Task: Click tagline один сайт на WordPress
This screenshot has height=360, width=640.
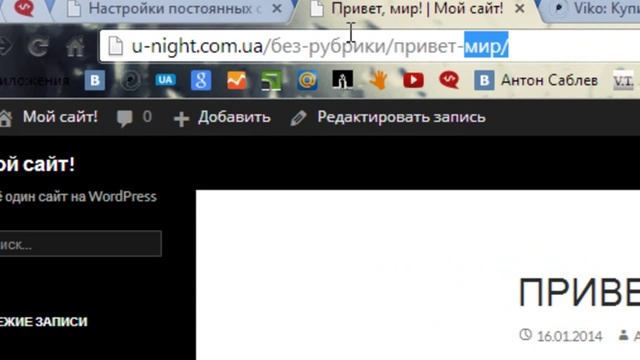Action: tap(81, 197)
